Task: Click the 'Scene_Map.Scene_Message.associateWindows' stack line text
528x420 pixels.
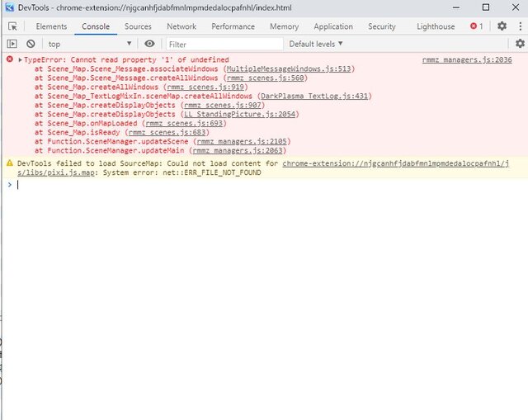Action: [133, 68]
